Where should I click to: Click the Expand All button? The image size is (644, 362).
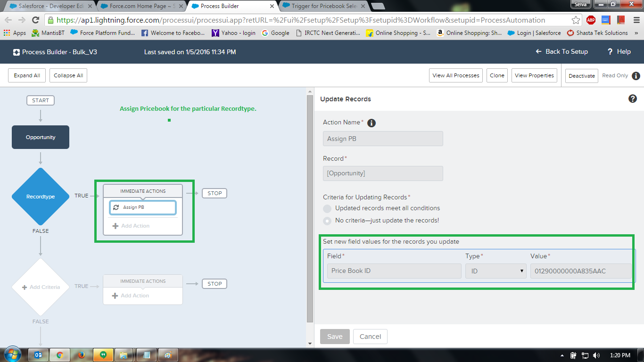coord(27,75)
